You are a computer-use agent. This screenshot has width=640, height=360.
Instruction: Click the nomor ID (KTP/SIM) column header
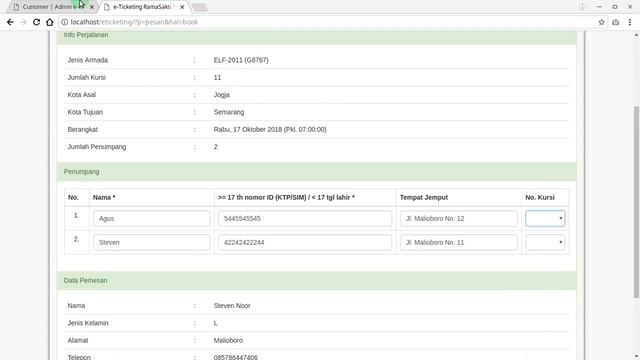(286, 198)
